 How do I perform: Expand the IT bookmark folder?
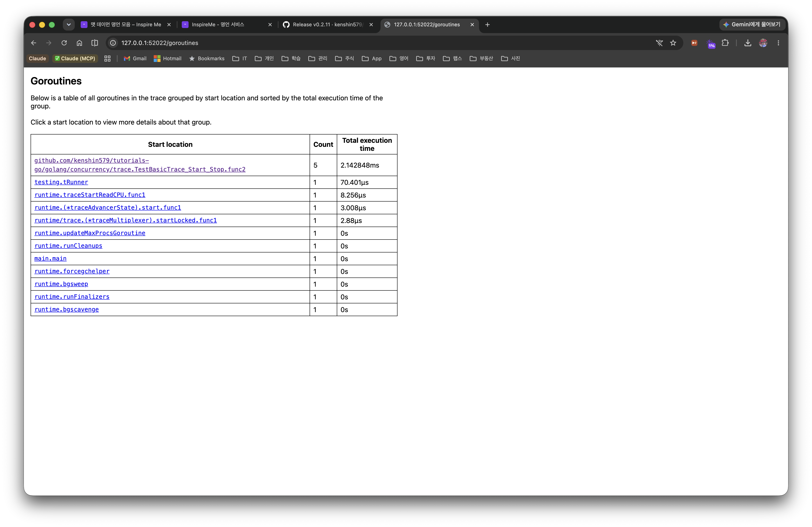coord(240,59)
